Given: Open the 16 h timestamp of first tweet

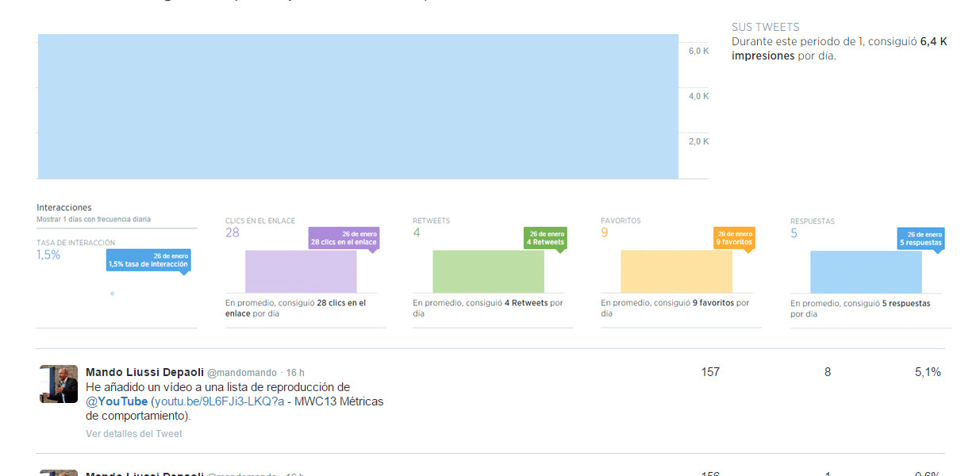Looking at the screenshot, I should tap(295, 373).
